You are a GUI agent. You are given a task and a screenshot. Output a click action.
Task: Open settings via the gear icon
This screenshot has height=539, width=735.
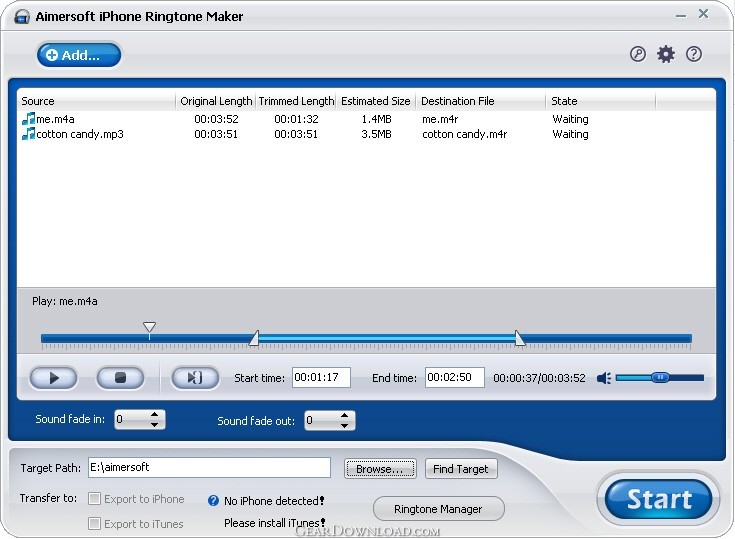click(666, 54)
